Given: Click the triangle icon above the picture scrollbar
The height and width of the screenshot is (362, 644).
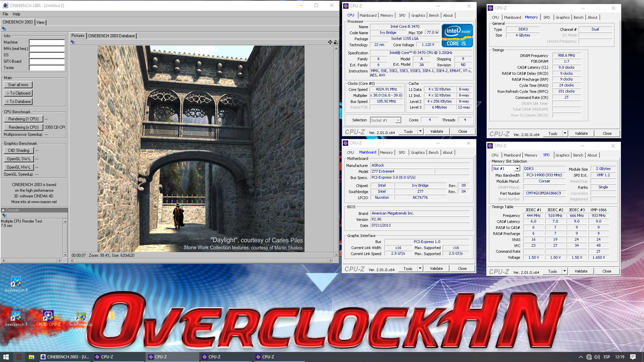Looking at the screenshot, I should (336, 42).
